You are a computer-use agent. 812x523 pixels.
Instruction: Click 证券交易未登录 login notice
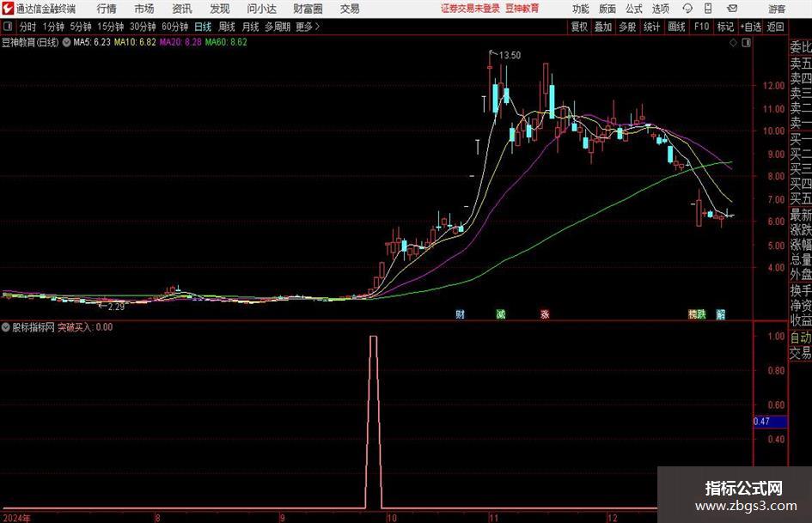(x=470, y=9)
